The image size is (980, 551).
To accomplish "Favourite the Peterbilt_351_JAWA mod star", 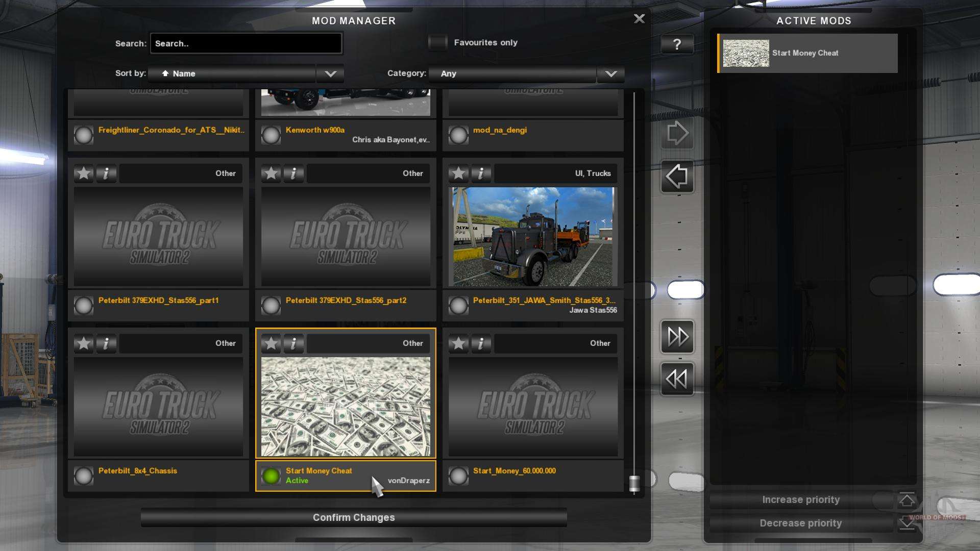I will (x=458, y=173).
